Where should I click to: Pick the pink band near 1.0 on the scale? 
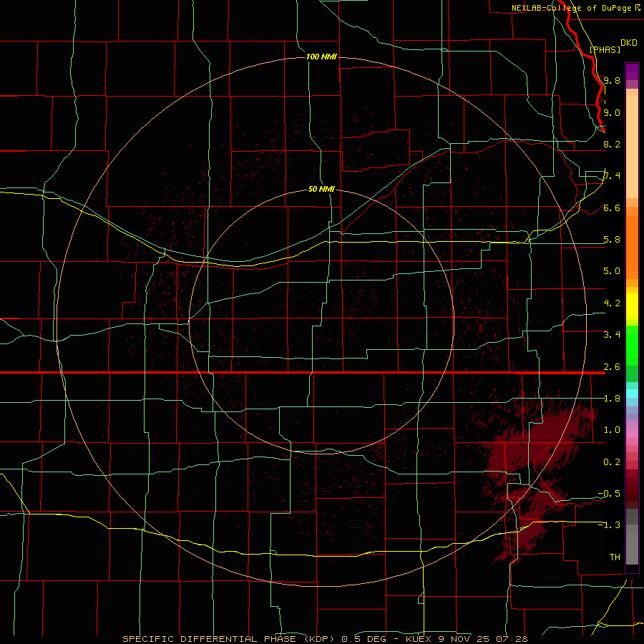tap(632, 434)
